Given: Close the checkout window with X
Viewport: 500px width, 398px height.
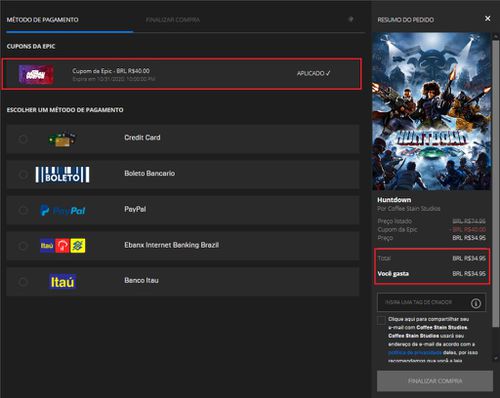Looking at the screenshot, I should [487, 19].
